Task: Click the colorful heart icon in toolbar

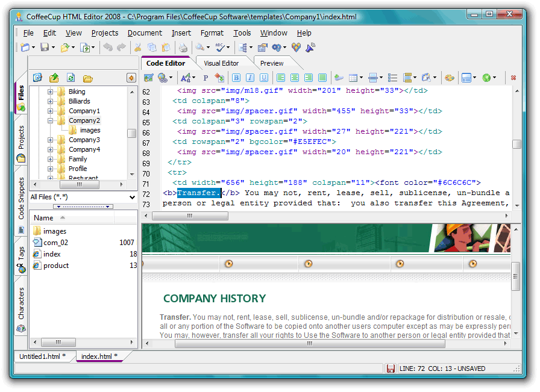Action: (x=296, y=47)
